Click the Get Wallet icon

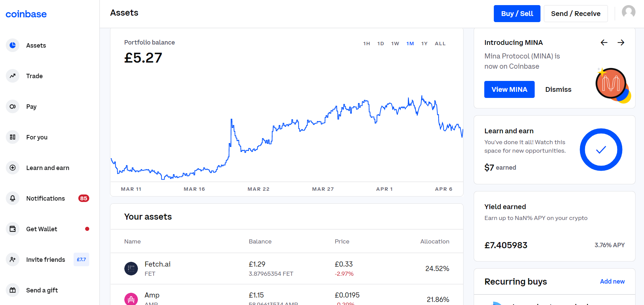[x=13, y=229]
